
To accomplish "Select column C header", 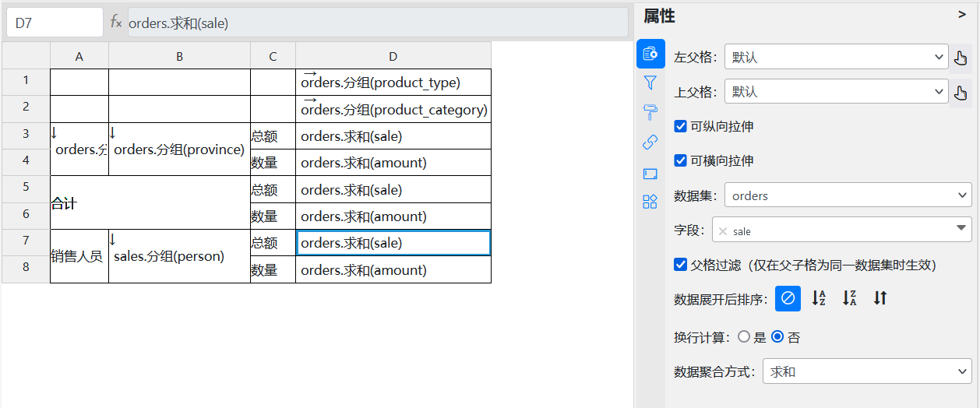I will point(273,55).
